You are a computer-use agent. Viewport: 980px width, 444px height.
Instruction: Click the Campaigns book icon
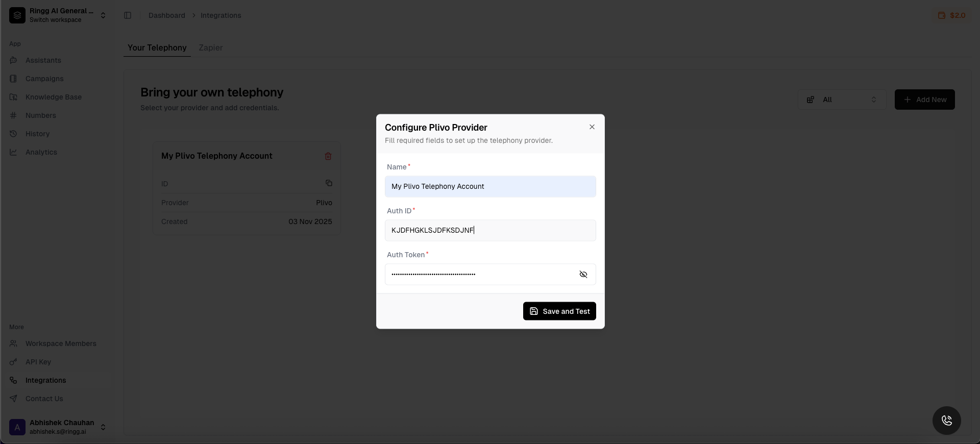tap(14, 79)
